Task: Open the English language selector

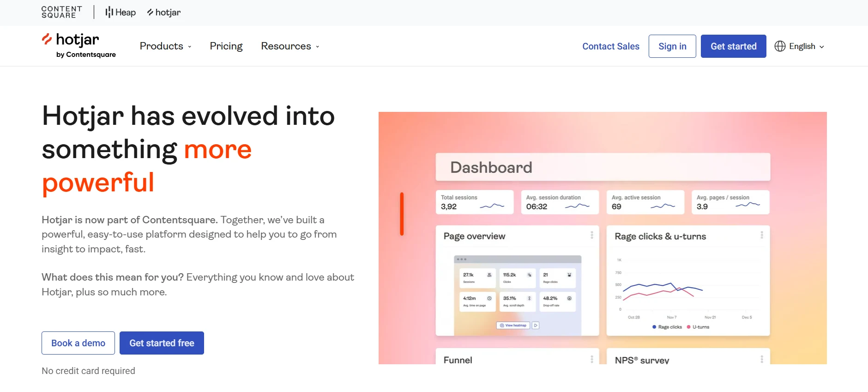Action: [x=806, y=46]
